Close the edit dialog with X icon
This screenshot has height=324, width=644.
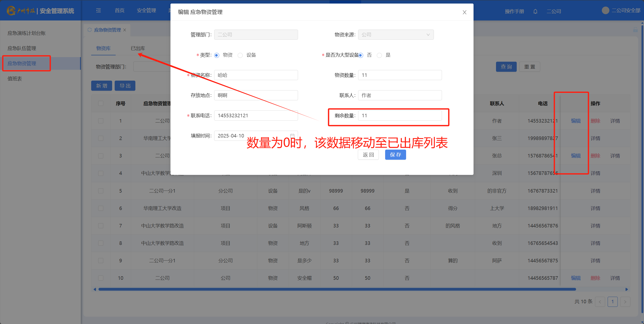pos(464,12)
